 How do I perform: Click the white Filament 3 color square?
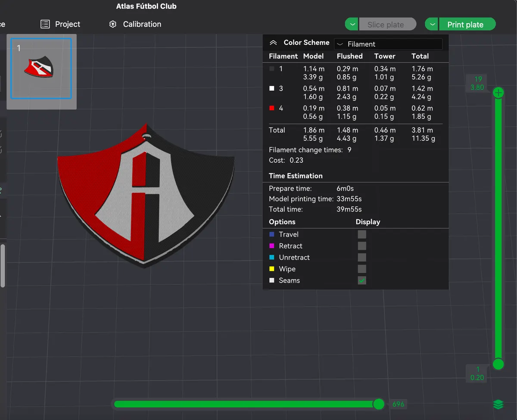pos(271,88)
